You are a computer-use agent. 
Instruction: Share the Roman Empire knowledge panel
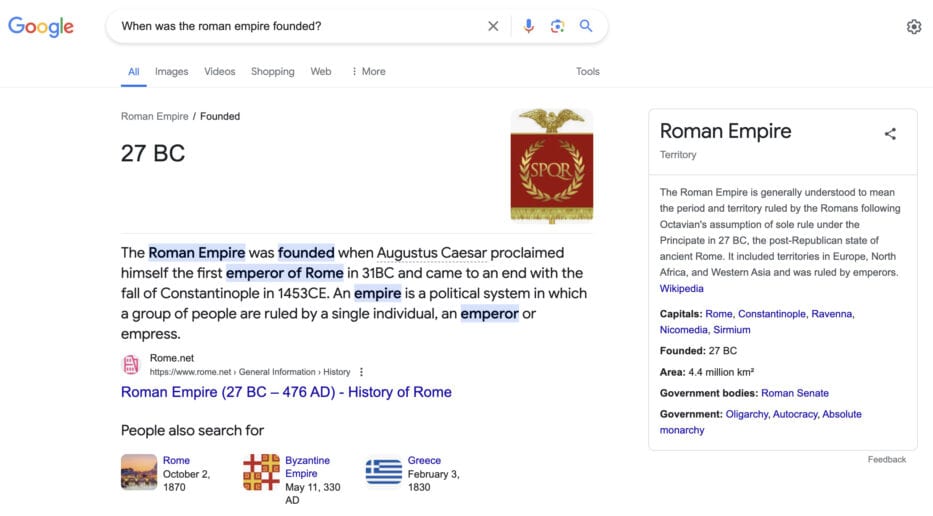tap(890, 134)
